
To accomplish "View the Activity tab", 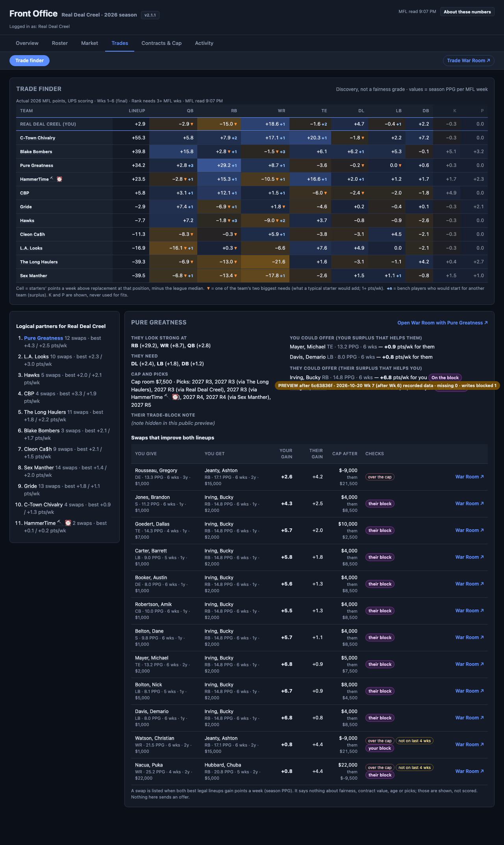I will click(x=204, y=43).
